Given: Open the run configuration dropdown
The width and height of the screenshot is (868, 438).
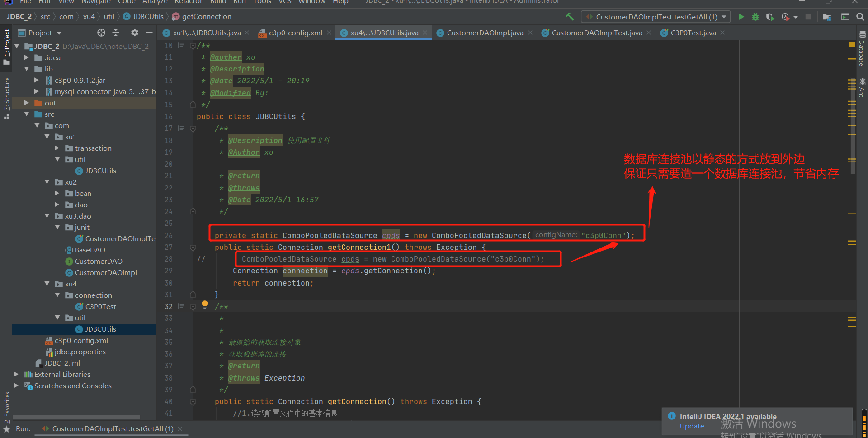Looking at the screenshot, I should (656, 17).
